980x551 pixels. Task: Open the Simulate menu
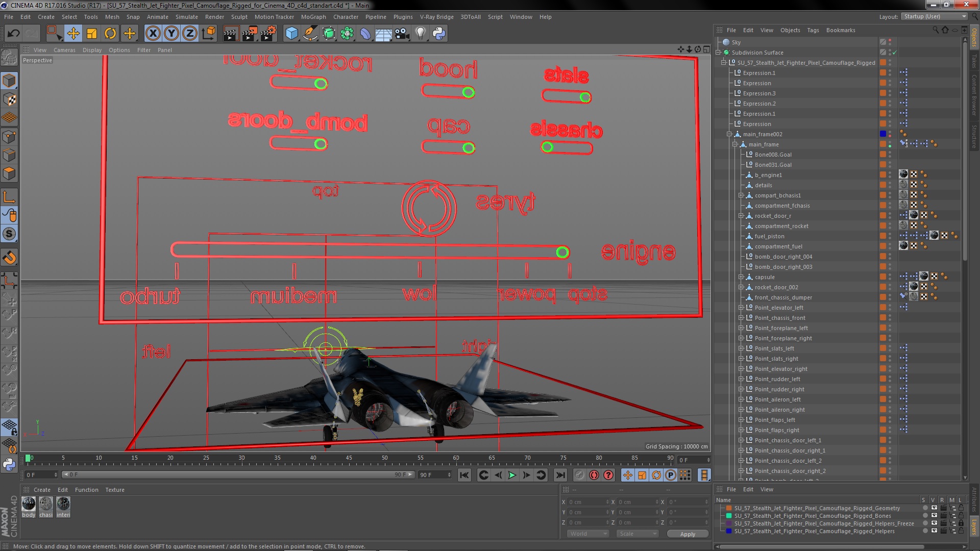[186, 17]
